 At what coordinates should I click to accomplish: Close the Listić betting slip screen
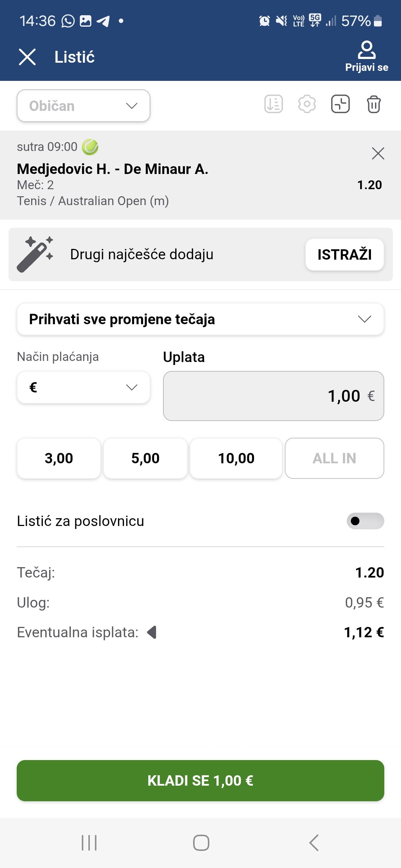point(27,57)
